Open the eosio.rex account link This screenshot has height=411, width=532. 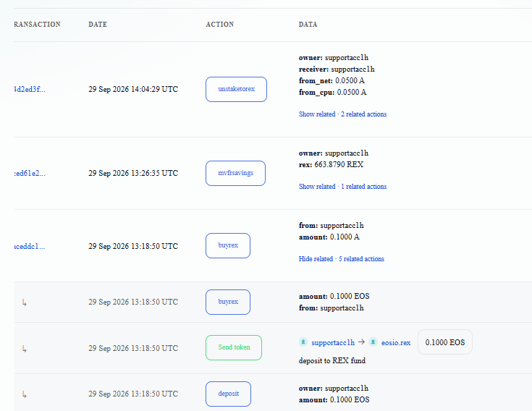pos(396,342)
